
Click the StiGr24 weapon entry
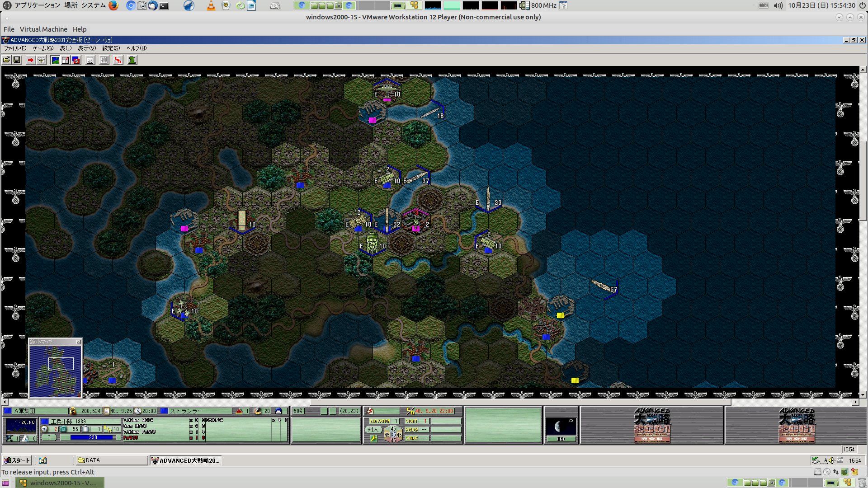(215, 420)
